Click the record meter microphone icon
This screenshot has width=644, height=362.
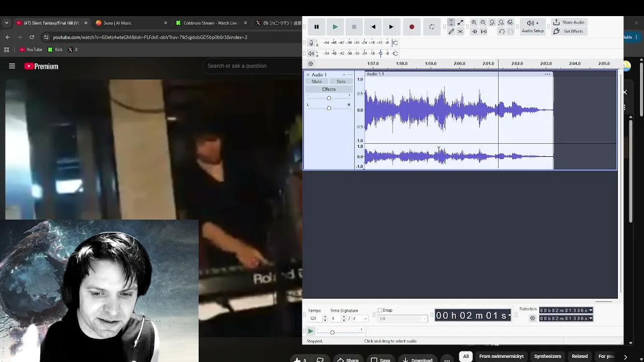[311, 43]
